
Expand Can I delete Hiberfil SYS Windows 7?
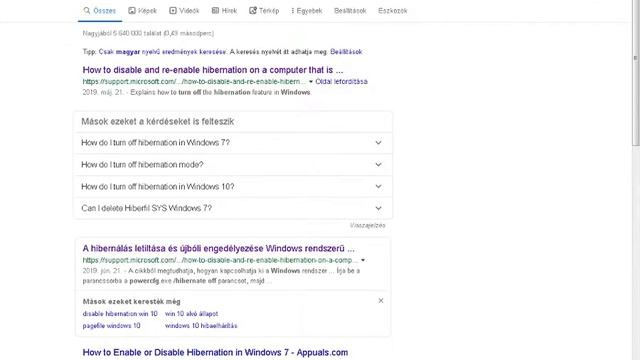pyautogui.click(x=233, y=208)
